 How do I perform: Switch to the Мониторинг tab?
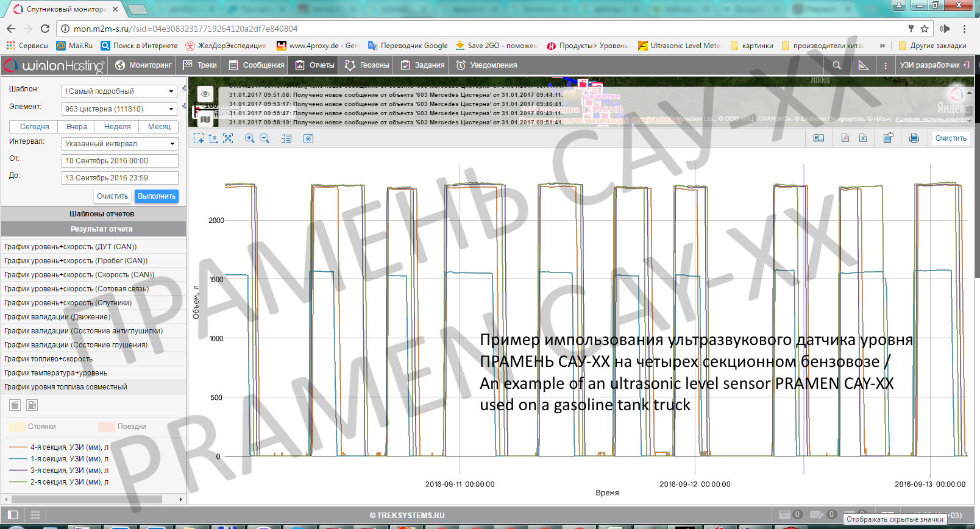tap(144, 65)
